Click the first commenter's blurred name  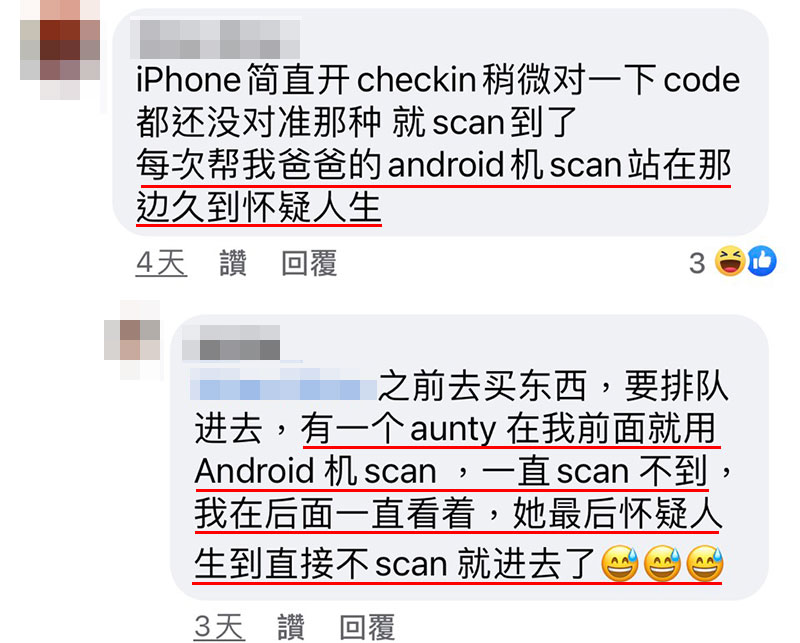click(x=215, y=39)
